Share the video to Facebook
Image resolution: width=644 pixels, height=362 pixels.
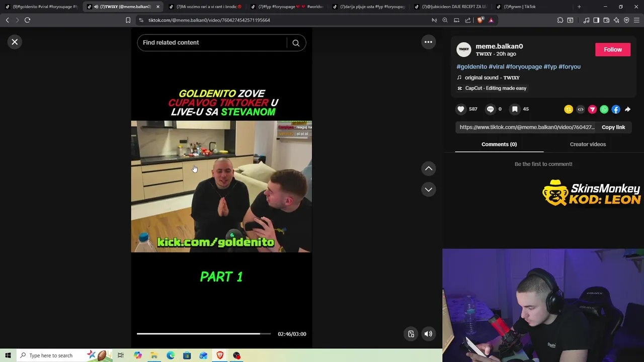point(616,109)
